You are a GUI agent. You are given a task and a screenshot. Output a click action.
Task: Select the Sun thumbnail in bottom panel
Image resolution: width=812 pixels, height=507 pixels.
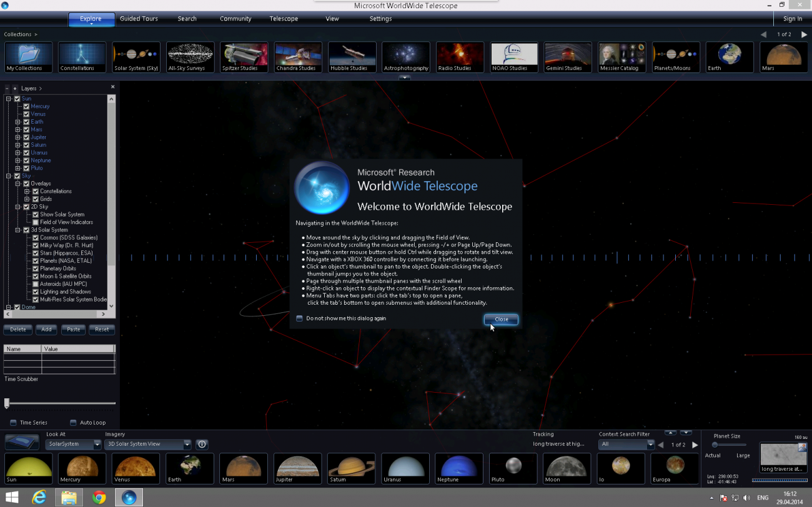coord(28,469)
